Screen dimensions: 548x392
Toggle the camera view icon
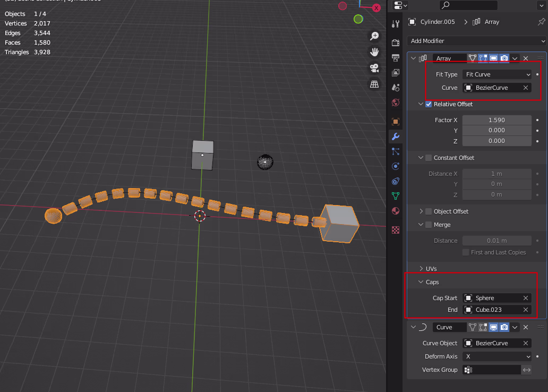click(374, 68)
